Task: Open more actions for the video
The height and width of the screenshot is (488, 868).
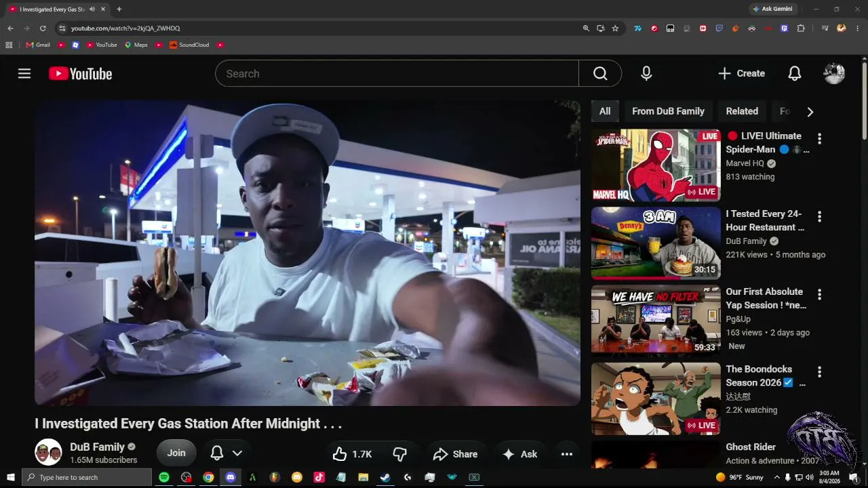Action: click(567, 454)
